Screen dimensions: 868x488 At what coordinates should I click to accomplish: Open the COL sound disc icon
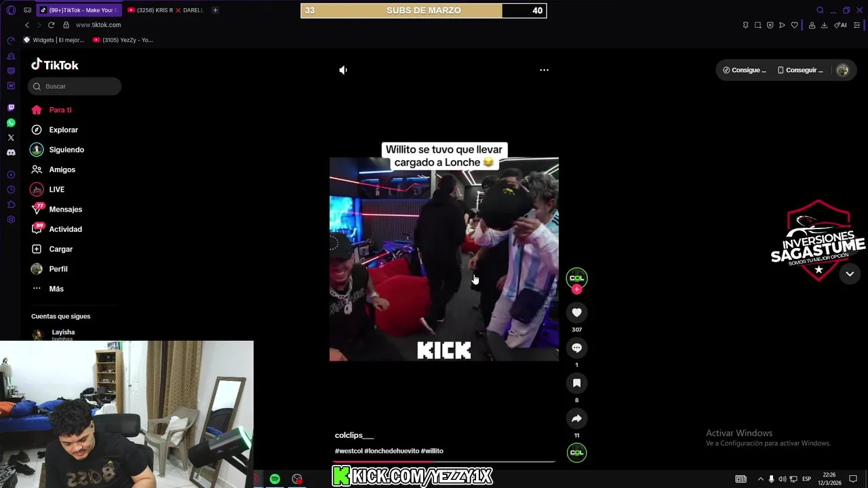576,453
